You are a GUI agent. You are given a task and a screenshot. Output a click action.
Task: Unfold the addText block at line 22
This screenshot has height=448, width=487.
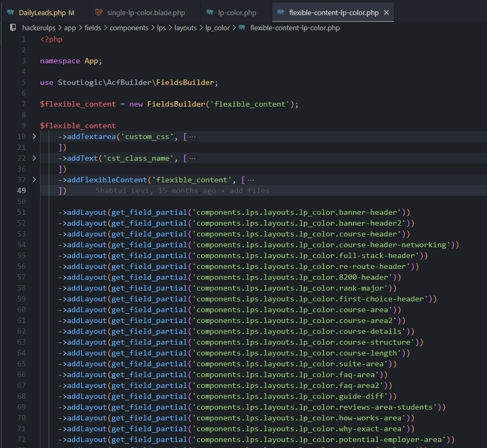point(34,158)
